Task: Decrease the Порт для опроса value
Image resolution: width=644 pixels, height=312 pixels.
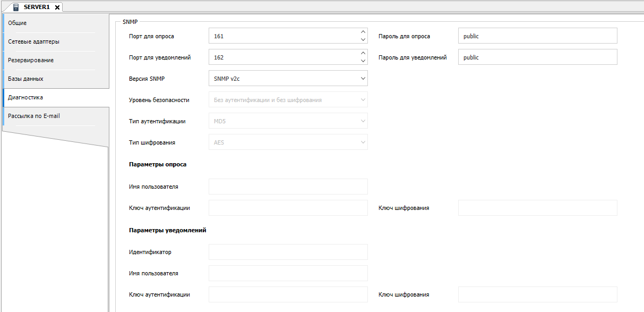Action: coord(363,40)
